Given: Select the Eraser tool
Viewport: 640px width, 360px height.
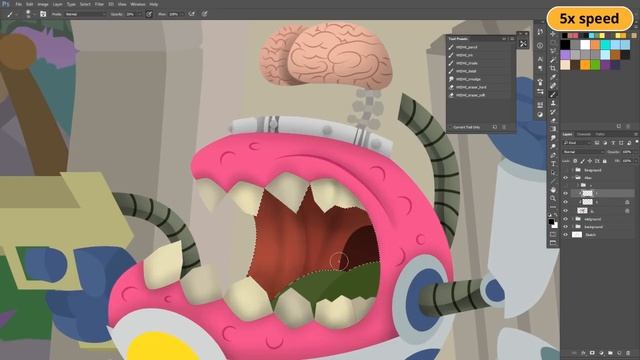Looking at the screenshot, I should click(553, 120).
